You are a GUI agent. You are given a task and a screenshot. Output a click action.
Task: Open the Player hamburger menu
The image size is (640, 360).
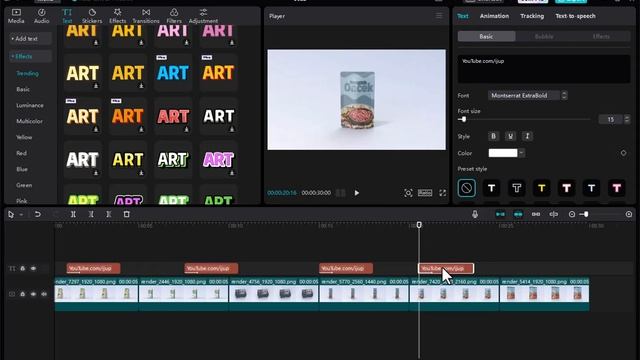tap(439, 16)
